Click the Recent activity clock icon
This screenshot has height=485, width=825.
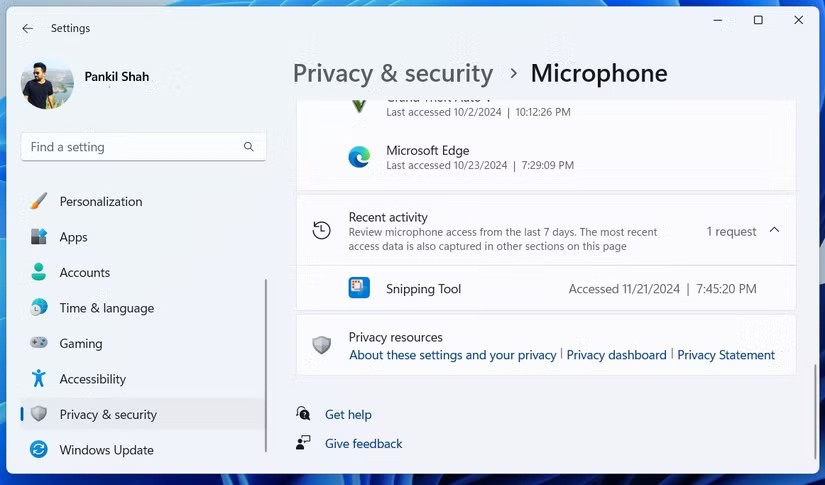[x=321, y=230]
